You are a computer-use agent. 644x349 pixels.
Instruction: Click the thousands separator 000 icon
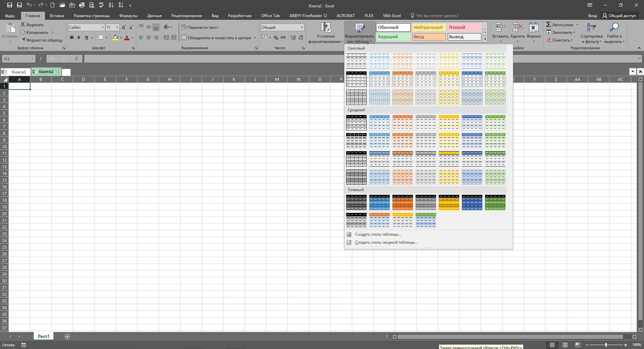click(x=283, y=38)
